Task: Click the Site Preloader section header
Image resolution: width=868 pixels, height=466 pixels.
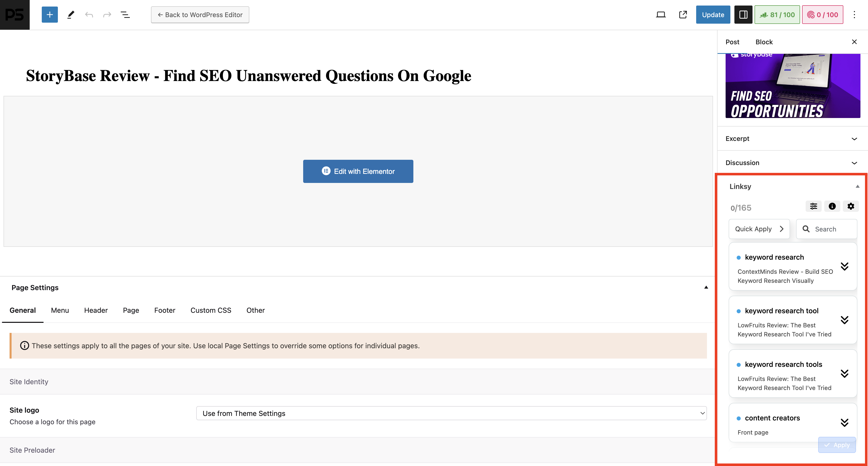Action: pyautogui.click(x=357, y=450)
